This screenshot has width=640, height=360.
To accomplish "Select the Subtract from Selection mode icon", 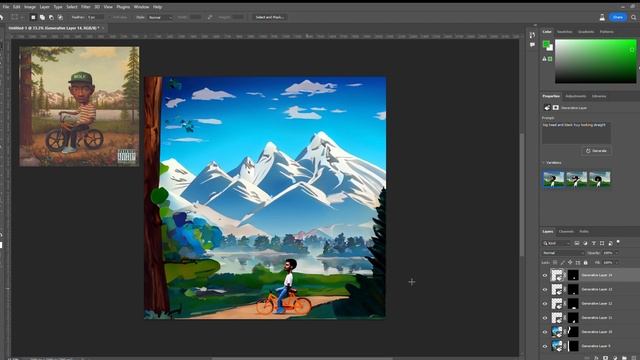I will coord(51,18).
